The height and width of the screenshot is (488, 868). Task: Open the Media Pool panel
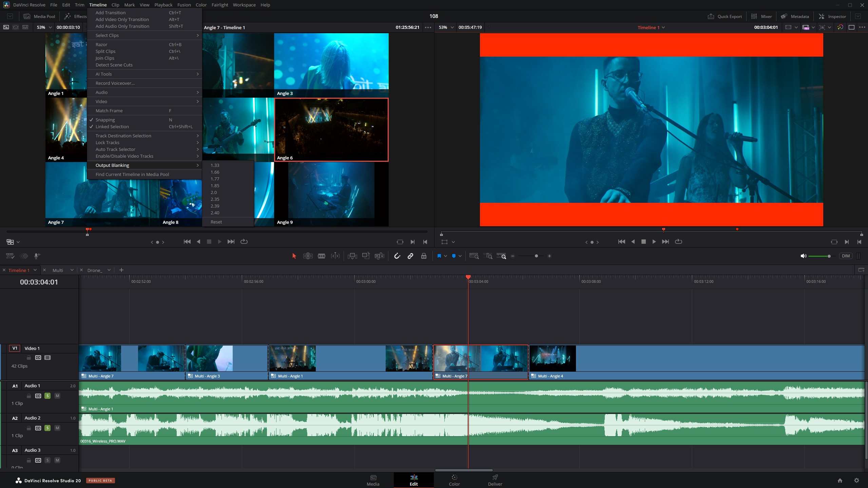tap(39, 16)
